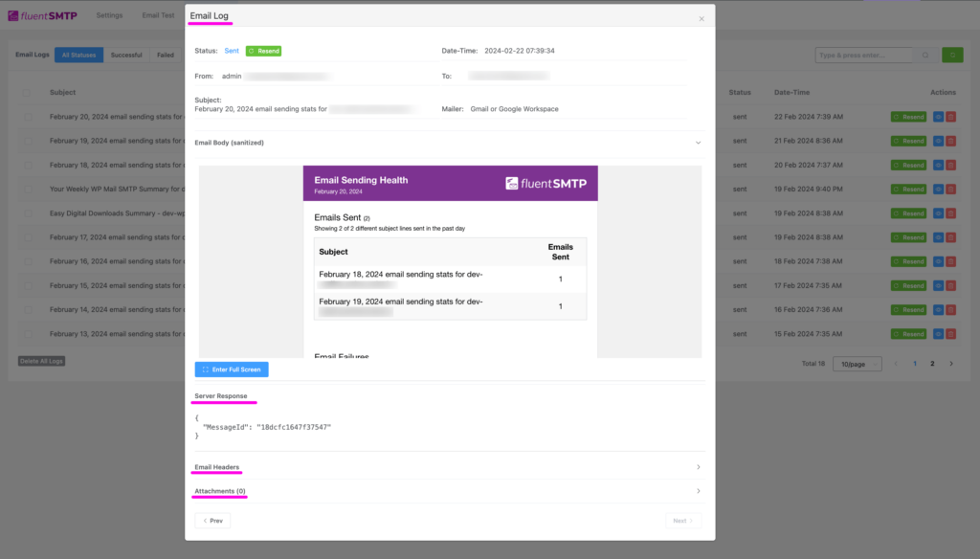This screenshot has height=559, width=980.
Task: Expand the Attachments (0) section
Action: coord(448,491)
